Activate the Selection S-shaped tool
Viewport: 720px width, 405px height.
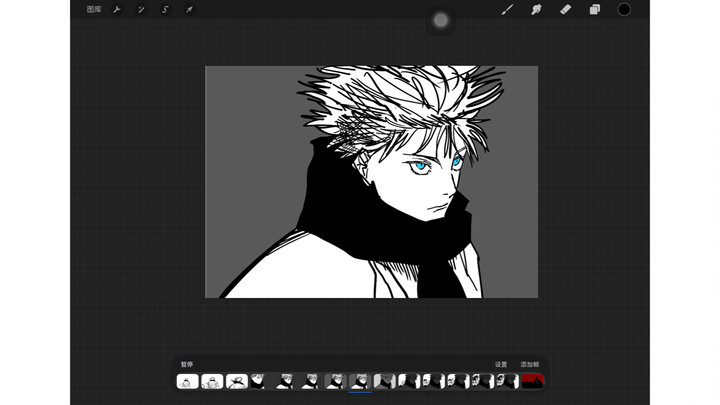coord(165,9)
